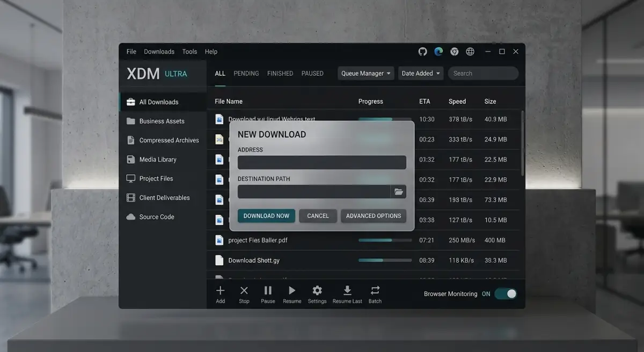644x352 pixels.
Task: Open the Downloads menu
Action: tap(159, 52)
